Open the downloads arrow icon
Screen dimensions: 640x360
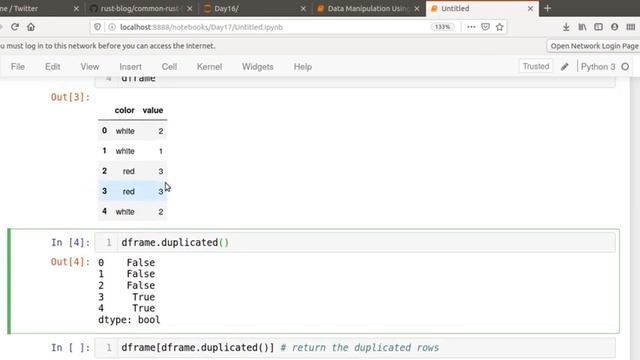click(566, 27)
